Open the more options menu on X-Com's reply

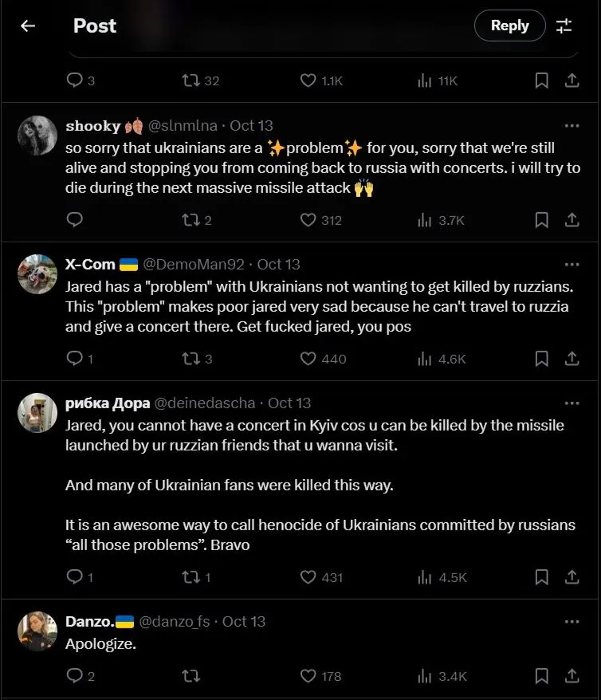(x=572, y=264)
